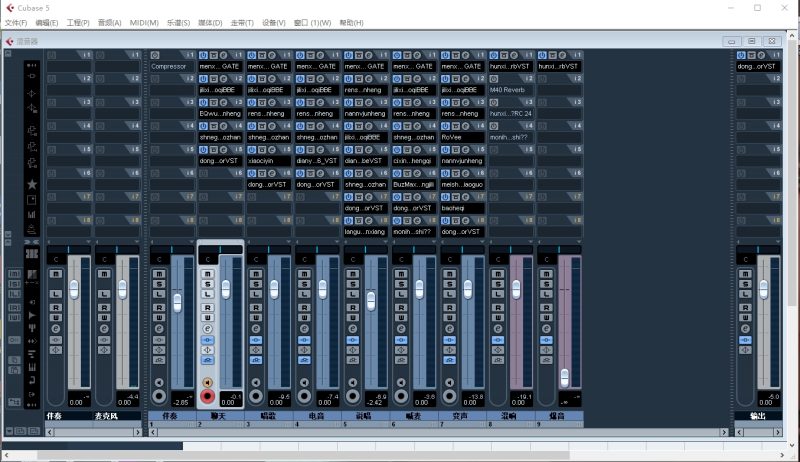Click the sends state button on 唱歌 channel
Screen dimensions: 800x462
click(x=256, y=360)
